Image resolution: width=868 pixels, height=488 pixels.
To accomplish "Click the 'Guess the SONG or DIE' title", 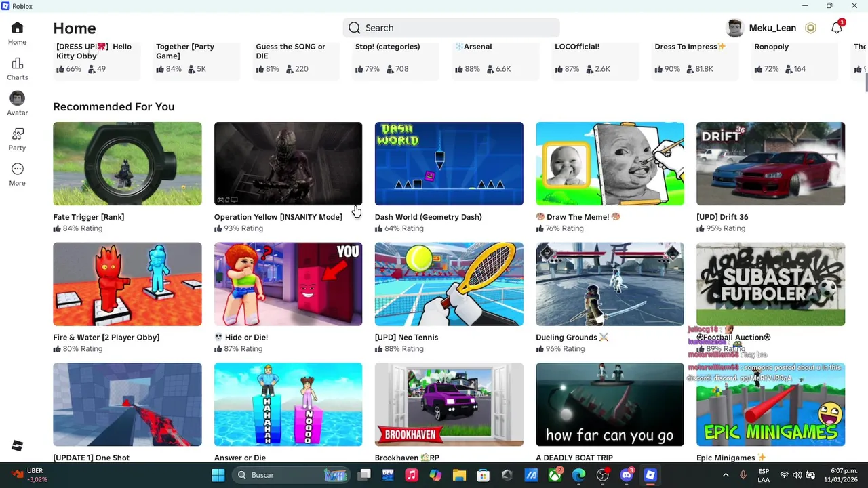I will pyautogui.click(x=290, y=51).
